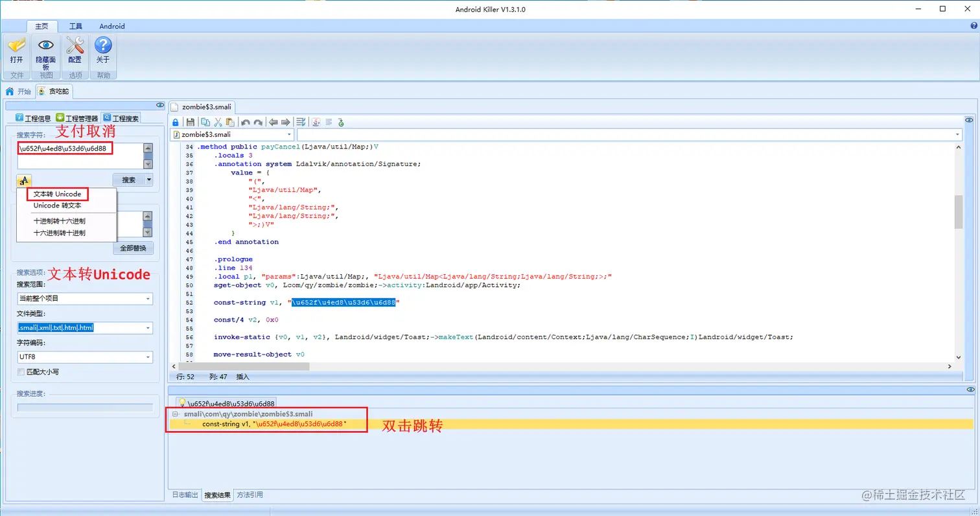
Task: Click the 打开 (Open) ribbon icon
Action: click(x=16, y=45)
